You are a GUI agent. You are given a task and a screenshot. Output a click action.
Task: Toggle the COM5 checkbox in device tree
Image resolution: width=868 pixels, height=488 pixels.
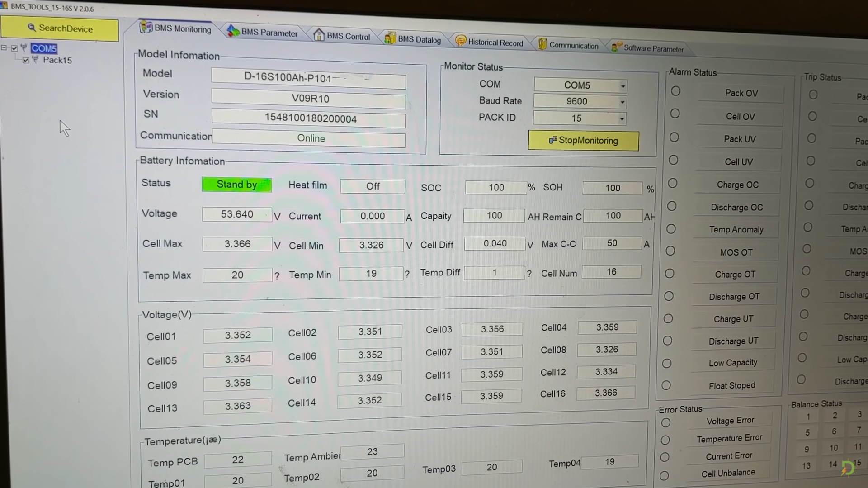14,48
